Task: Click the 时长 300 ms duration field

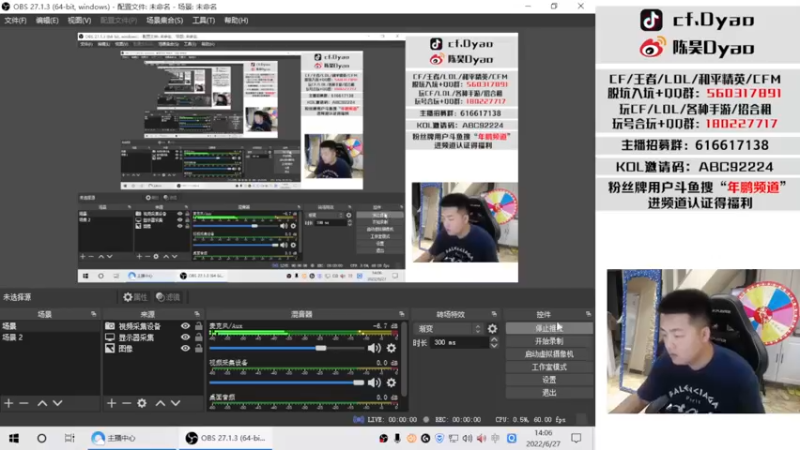Action: pyautogui.click(x=460, y=343)
